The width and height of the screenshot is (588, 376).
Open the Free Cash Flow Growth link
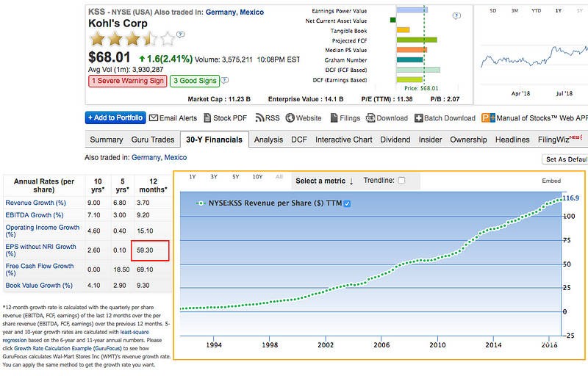coord(40,270)
